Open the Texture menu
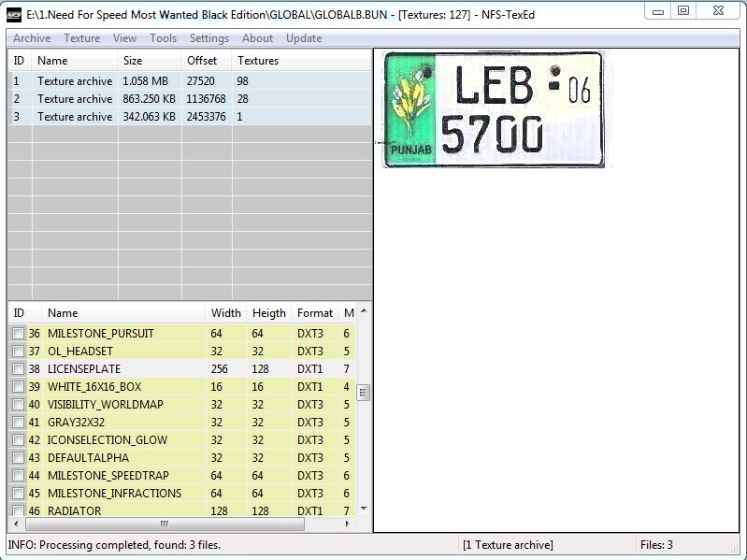Image resolution: width=747 pixels, height=560 pixels. click(82, 38)
